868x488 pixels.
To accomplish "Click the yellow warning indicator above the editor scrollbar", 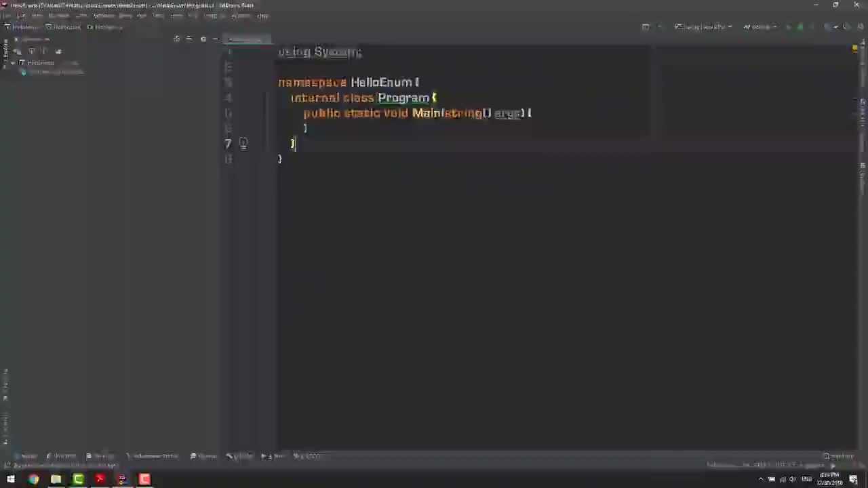I will (854, 48).
